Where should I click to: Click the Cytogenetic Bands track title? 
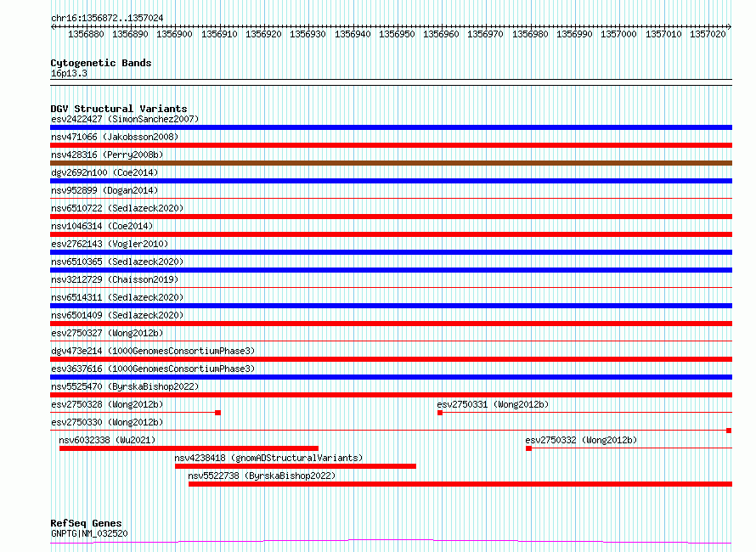tap(101, 63)
